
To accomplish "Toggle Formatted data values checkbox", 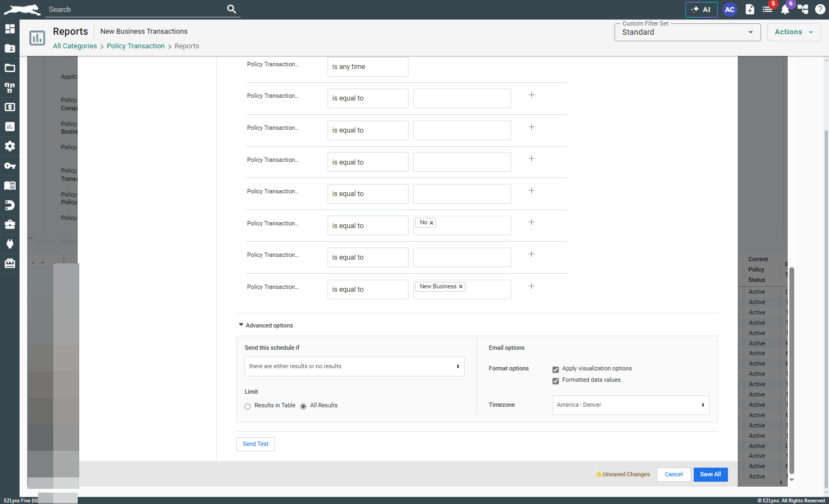I will click(556, 381).
